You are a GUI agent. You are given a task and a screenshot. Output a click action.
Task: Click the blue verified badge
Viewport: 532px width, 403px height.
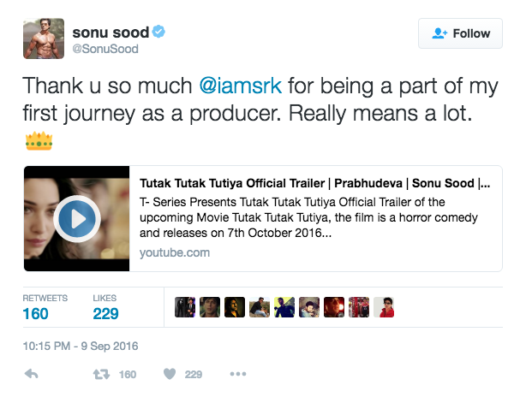pos(158,32)
